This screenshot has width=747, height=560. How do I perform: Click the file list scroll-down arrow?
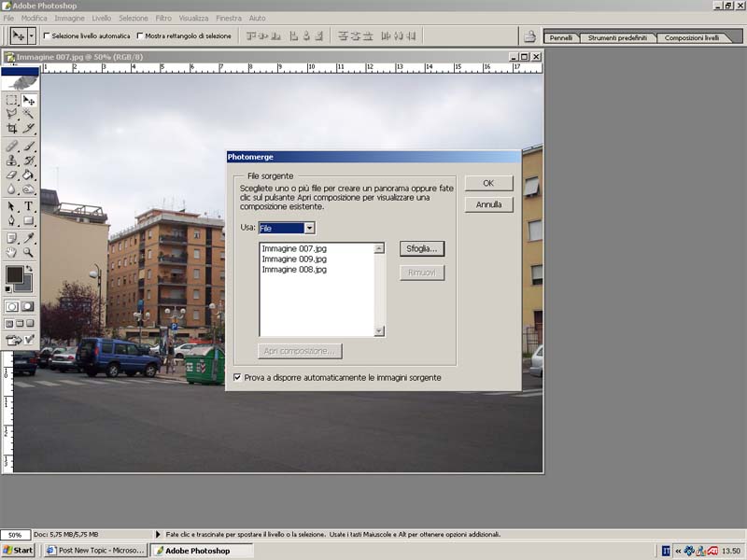379,330
